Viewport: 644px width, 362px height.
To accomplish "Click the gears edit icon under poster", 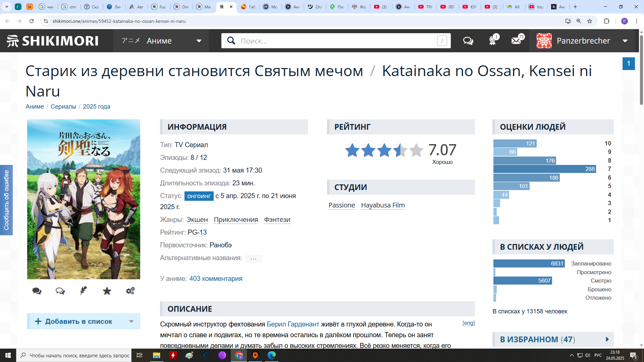I will [x=130, y=291].
